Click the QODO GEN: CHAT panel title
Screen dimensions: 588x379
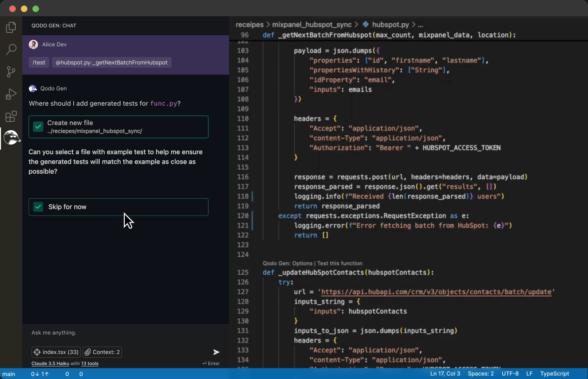tap(54, 26)
